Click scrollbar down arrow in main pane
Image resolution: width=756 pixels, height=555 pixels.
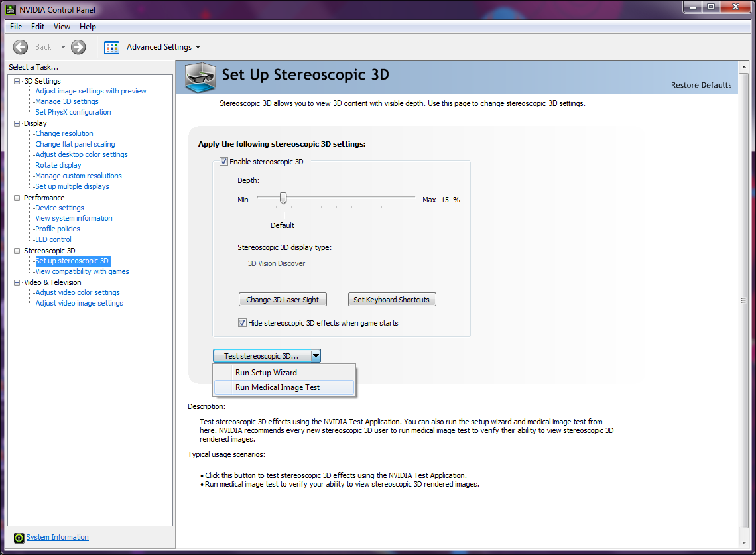pos(743,543)
